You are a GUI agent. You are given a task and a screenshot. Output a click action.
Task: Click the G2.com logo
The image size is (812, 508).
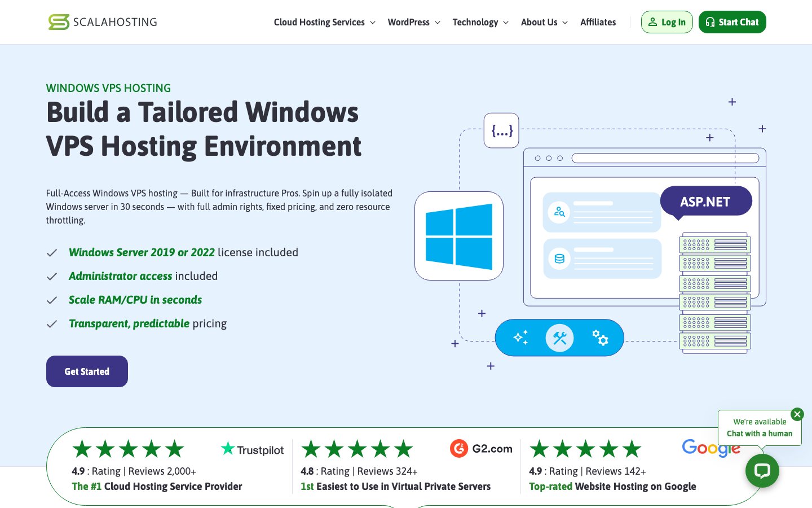click(481, 449)
